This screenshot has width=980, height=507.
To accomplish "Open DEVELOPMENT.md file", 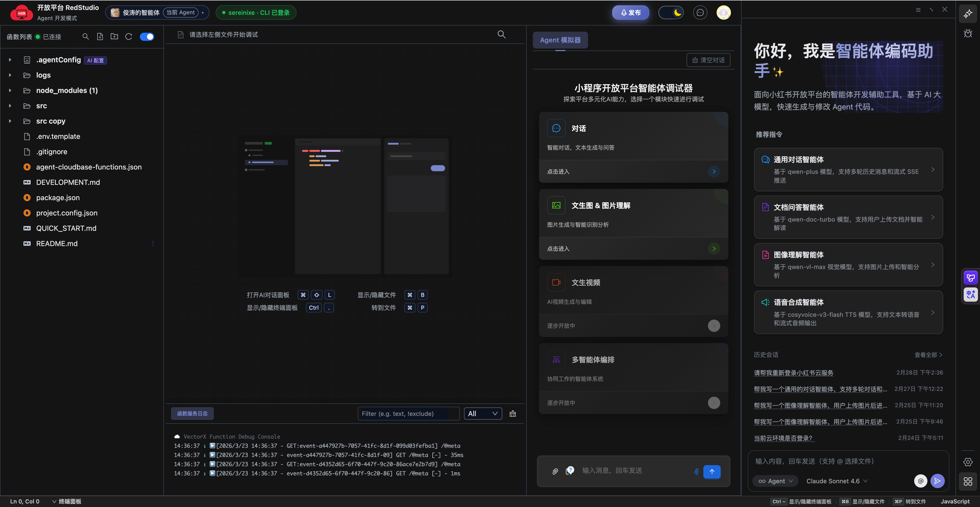I will [x=68, y=182].
